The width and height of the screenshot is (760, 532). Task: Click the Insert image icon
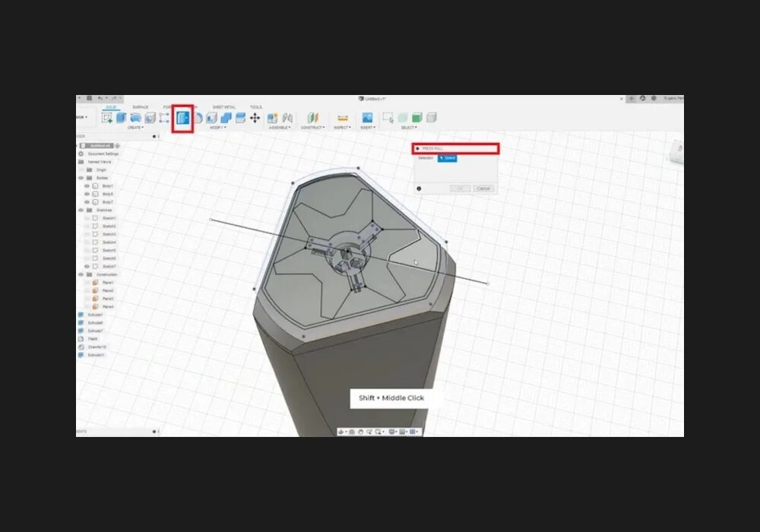pyautogui.click(x=367, y=118)
